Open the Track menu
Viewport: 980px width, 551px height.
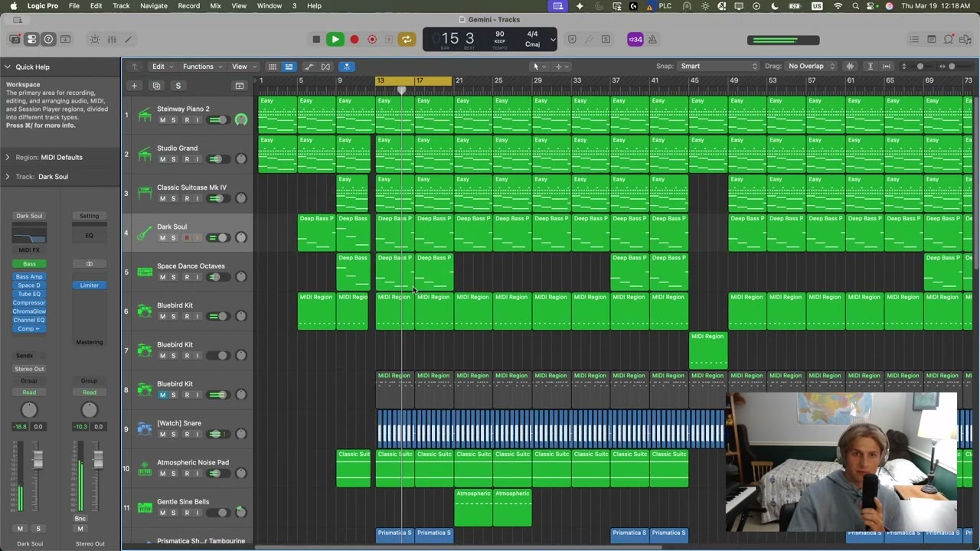(x=121, y=5)
